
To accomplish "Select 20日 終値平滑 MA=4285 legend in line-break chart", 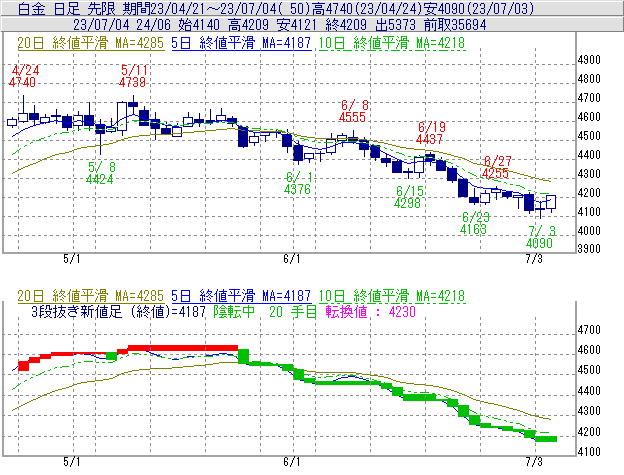I will [90, 296].
